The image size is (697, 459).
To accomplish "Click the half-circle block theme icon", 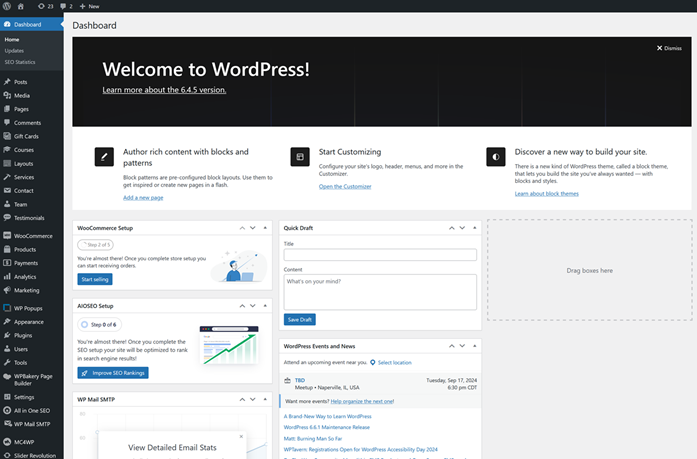I will [x=495, y=157].
